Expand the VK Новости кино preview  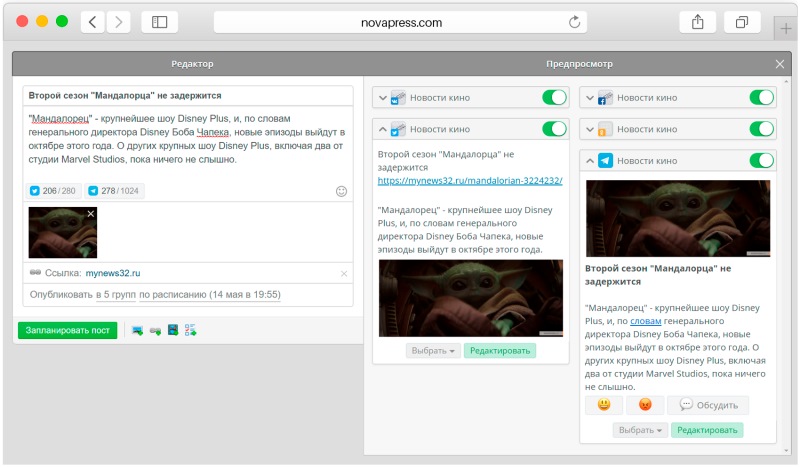click(382, 98)
